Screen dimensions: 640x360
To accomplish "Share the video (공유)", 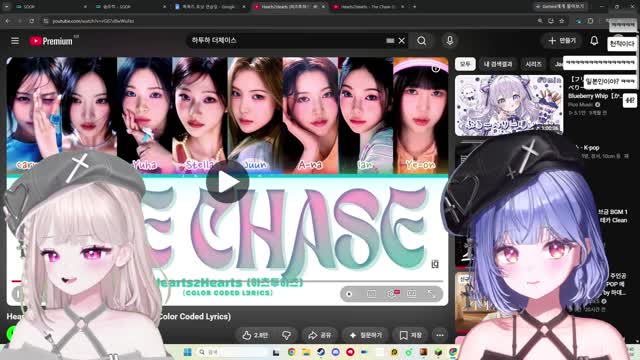I will click(x=320, y=335).
